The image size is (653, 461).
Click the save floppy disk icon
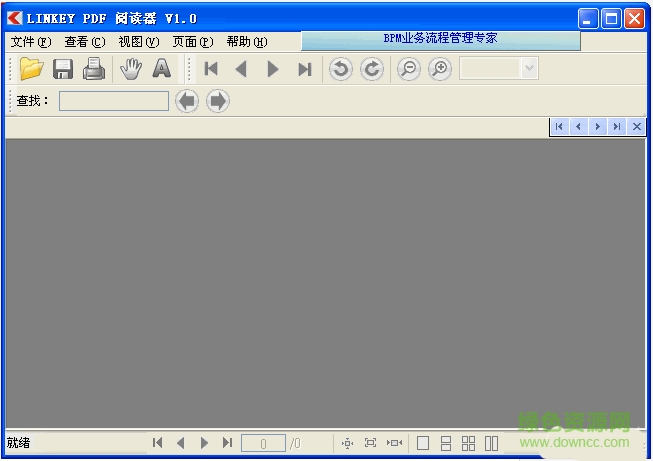(x=63, y=69)
